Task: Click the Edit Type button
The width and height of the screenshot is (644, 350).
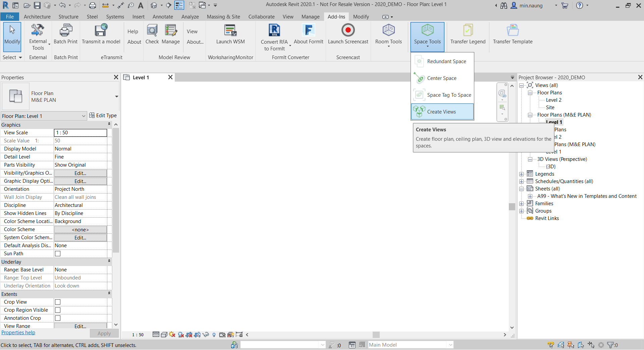Action: (x=103, y=116)
